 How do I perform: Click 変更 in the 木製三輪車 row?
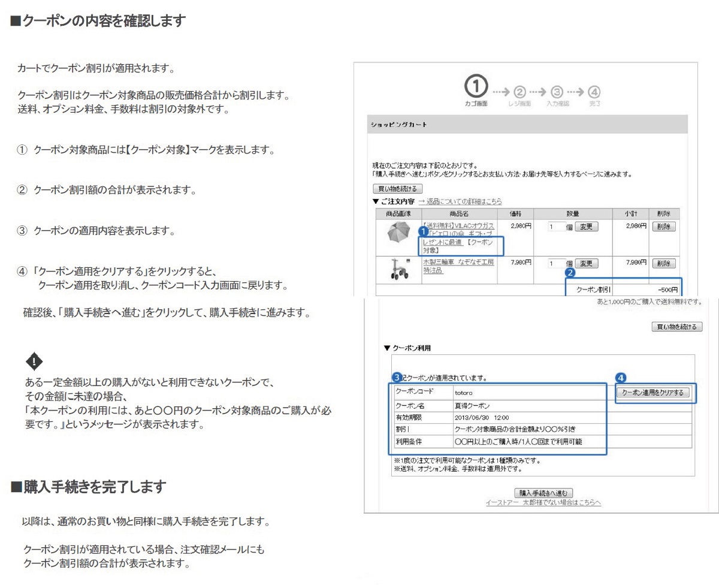[x=587, y=264]
